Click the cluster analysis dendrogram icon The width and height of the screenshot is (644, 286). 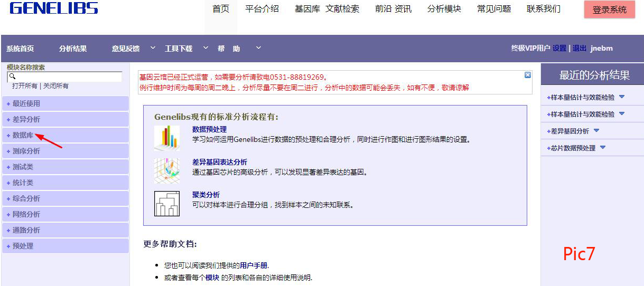[166, 203]
